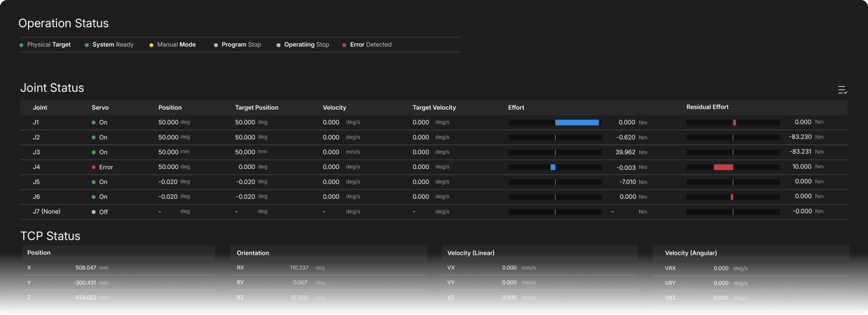Click the VX linear velocity value
The height and width of the screenshot is (315, 868).
pos(509,268)
